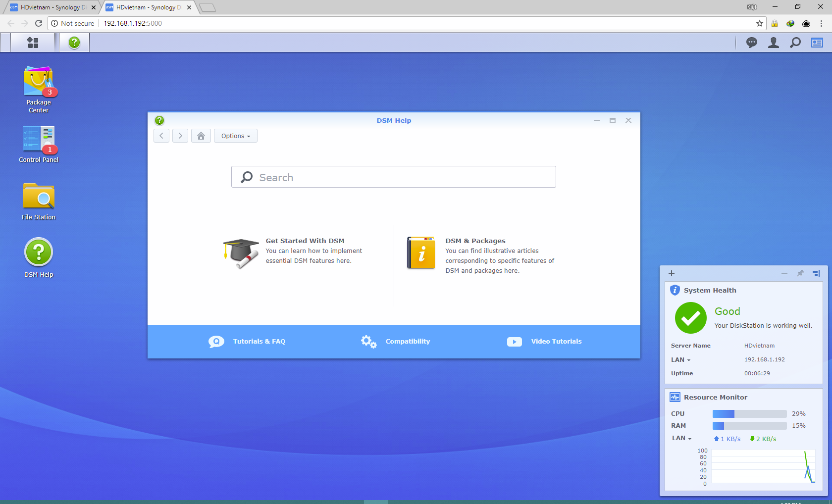Click the 2 KB/s download rate
Image resolution: width=832 pixels, height=504 pixels.
[763, 439]
